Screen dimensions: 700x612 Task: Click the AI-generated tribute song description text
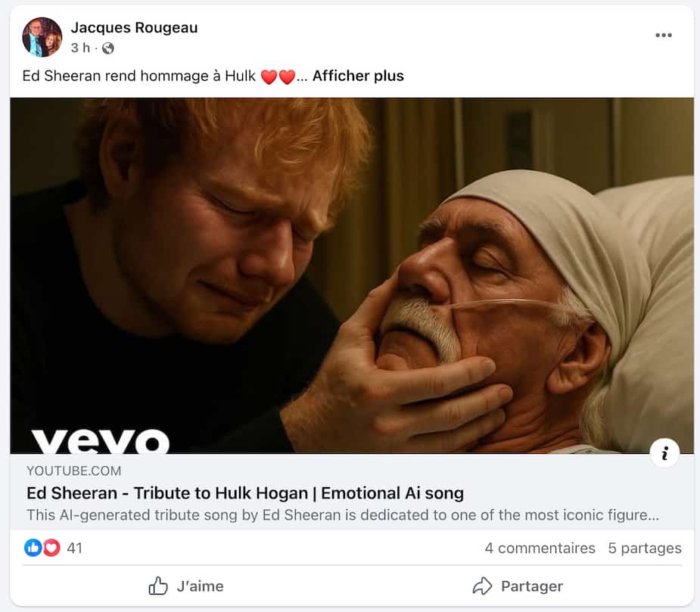(342, 514)
